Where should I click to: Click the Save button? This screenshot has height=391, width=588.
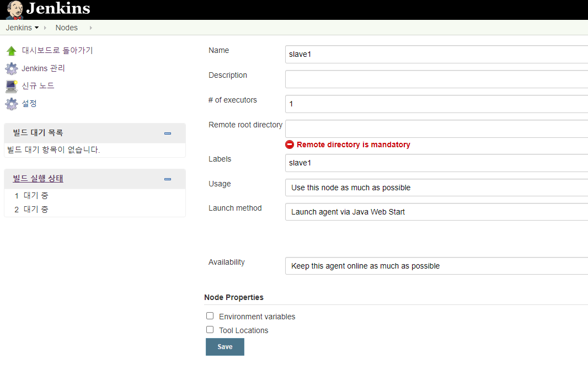pyautogui.click(x=225, y=347)
